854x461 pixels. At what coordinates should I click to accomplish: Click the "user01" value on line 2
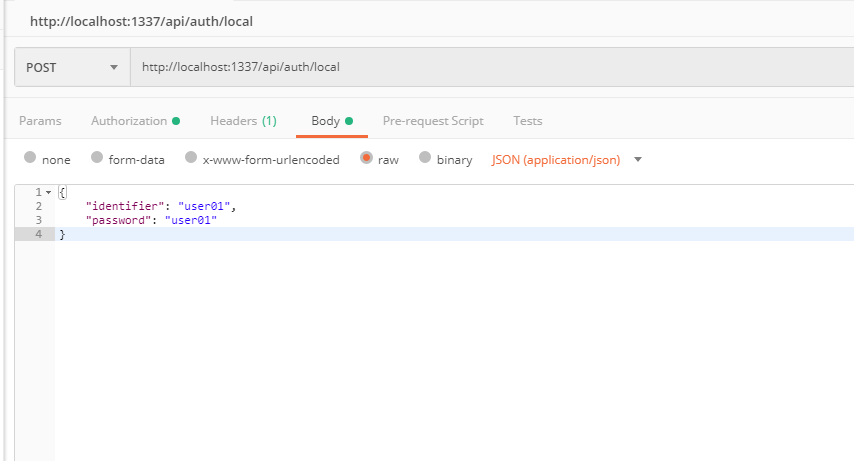click(204, 206)
